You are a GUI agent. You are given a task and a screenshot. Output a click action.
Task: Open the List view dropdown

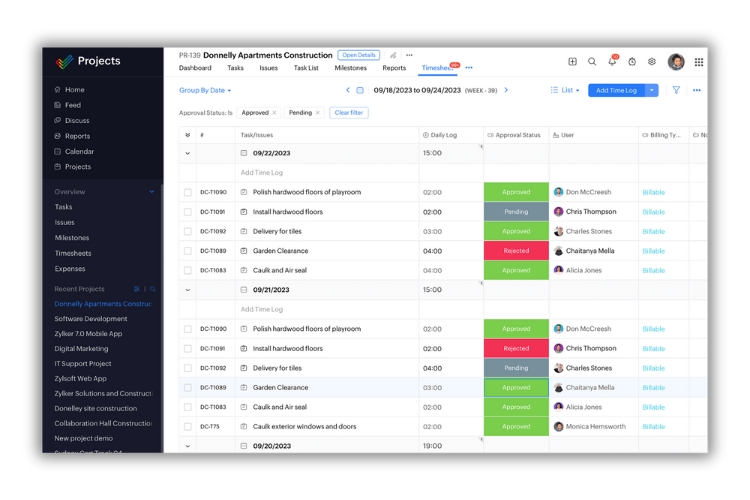click(x=565, y=90)
